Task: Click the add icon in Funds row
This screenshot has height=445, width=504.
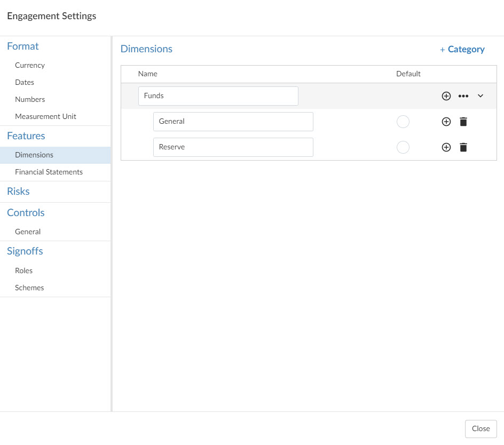Action: [446, 96]
